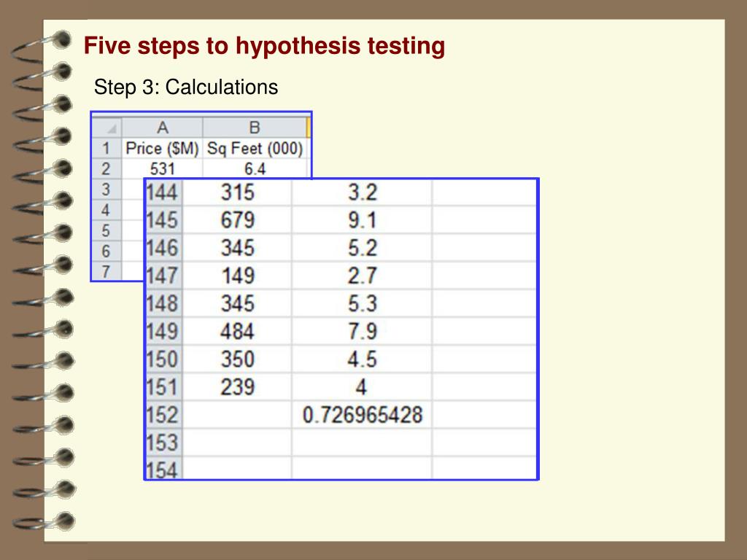Select row header 6
The image size is (747, 560).
tap(107, 251)
